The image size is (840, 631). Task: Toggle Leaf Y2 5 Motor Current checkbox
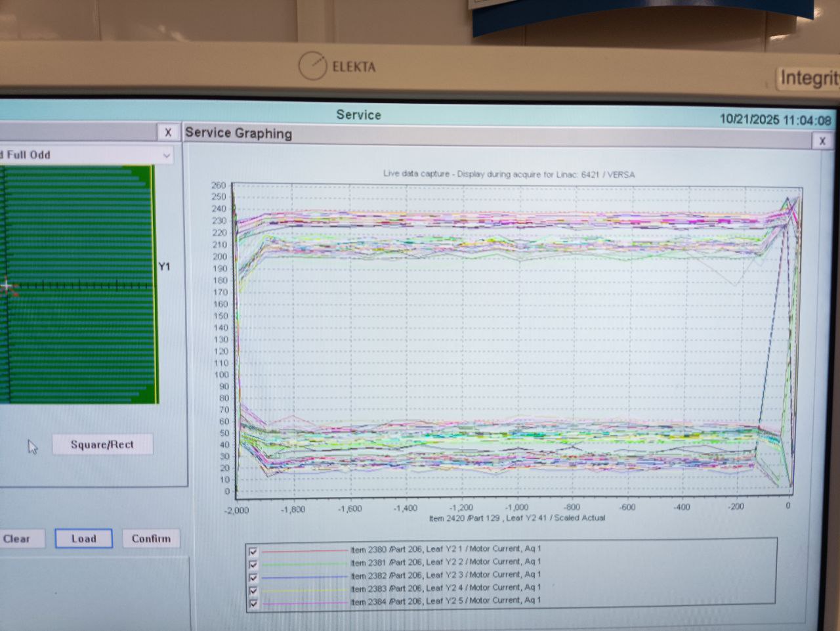(253, 603)
